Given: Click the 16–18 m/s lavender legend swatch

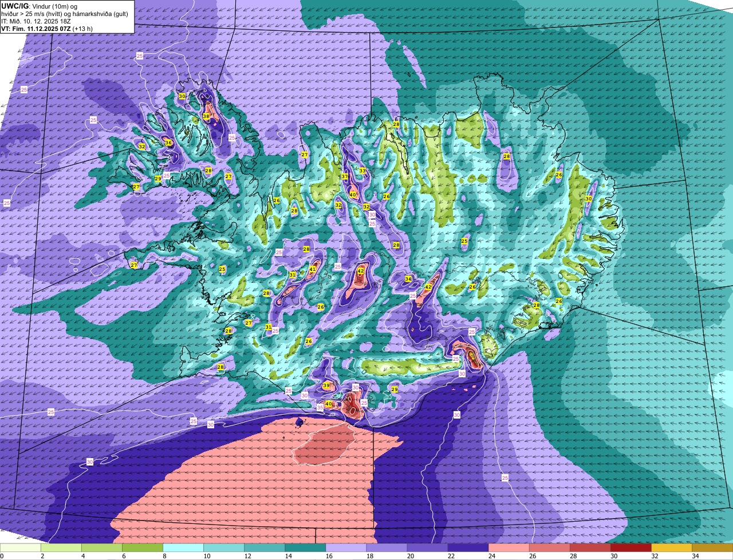Looking at the screenshot, I should (346, 548).
